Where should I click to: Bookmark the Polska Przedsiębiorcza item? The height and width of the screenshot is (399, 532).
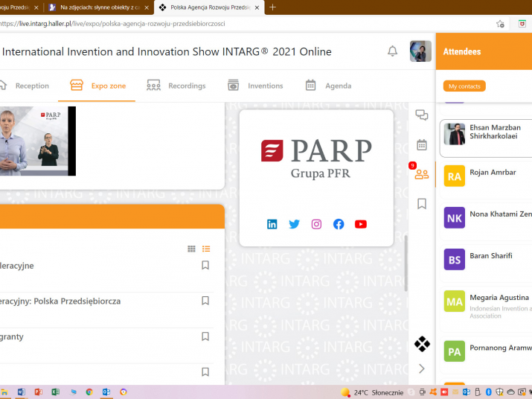pyautogui.click(x=205, y=301)
